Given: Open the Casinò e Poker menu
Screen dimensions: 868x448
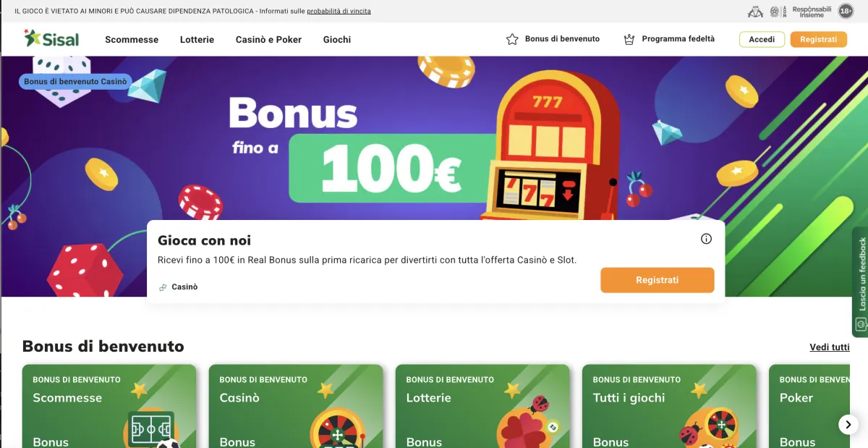Looking at the screenshot, I should coord(268,40).
